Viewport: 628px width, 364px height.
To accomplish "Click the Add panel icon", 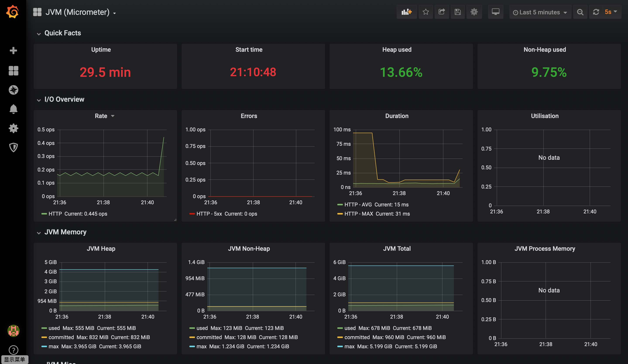I will point(407,12).
